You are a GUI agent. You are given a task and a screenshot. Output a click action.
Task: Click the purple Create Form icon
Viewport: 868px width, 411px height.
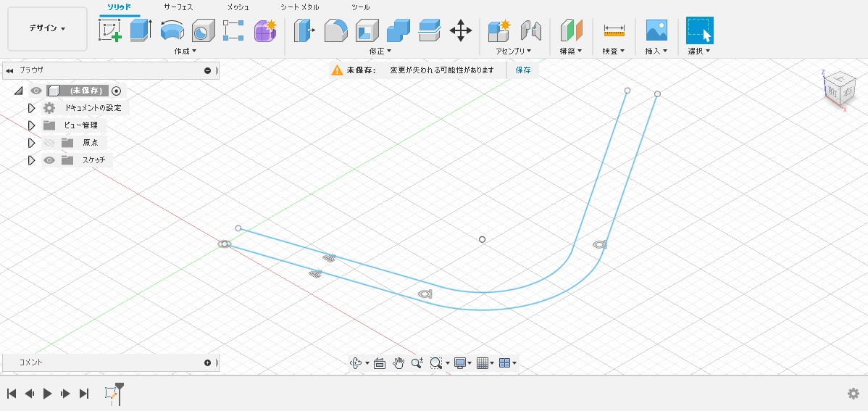[x=265, y=30]
